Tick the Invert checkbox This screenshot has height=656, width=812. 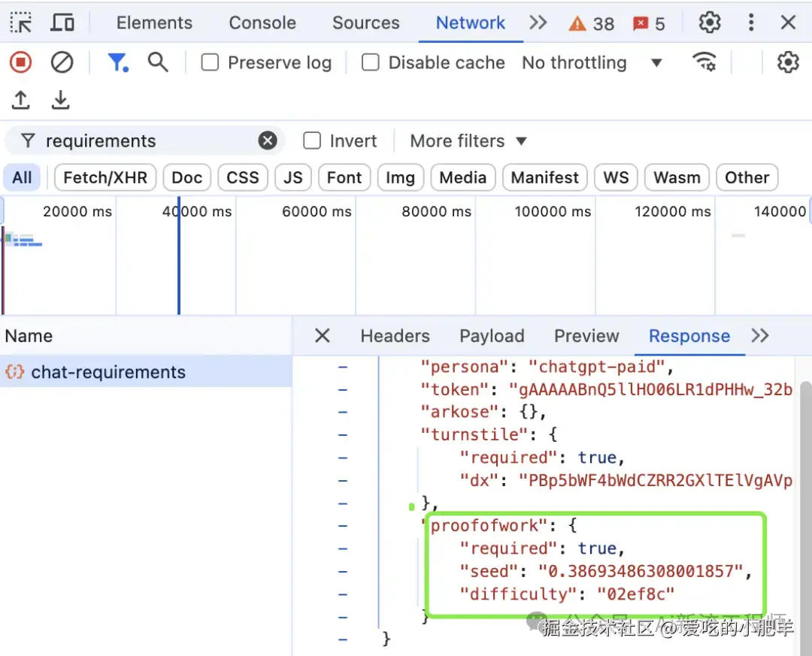coord(312,141)
